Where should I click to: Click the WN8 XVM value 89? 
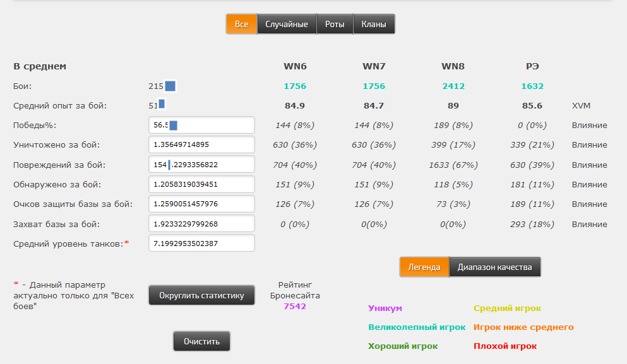click(x=453, y=105)
